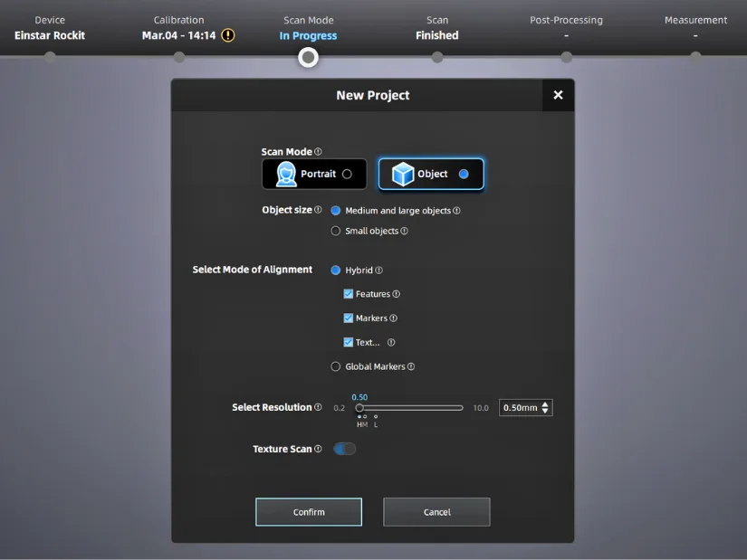Decrease resolution with the stepper down arrow
This screenshot has height=560, width=747.
click(x=543, y=413)
